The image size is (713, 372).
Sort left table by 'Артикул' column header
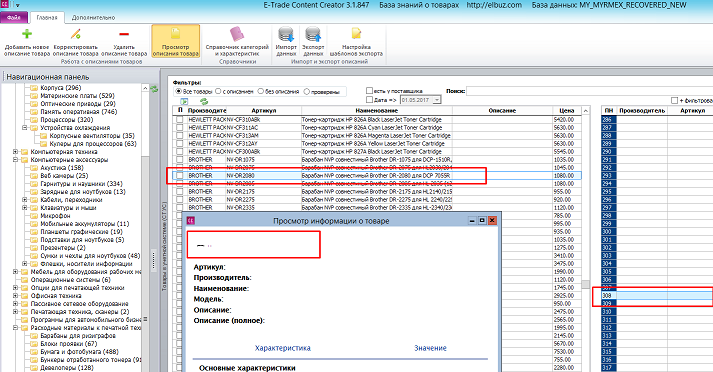263,111
